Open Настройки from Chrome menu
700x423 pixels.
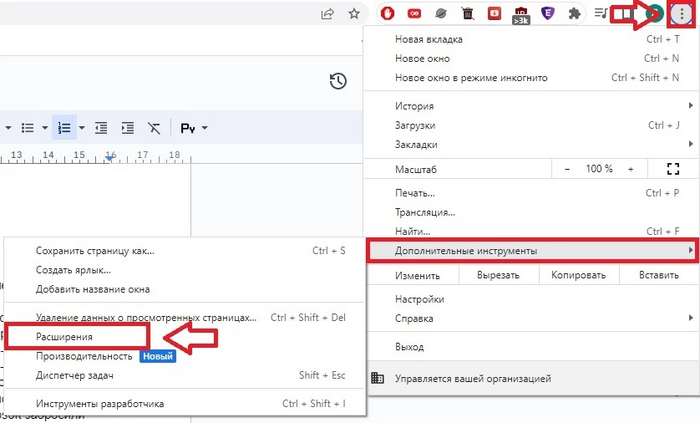coord(532,299)
